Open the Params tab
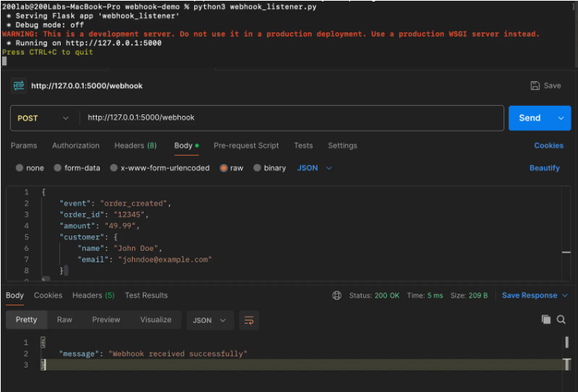Screen dimensions: 578x392 click(x=24, y=146)
